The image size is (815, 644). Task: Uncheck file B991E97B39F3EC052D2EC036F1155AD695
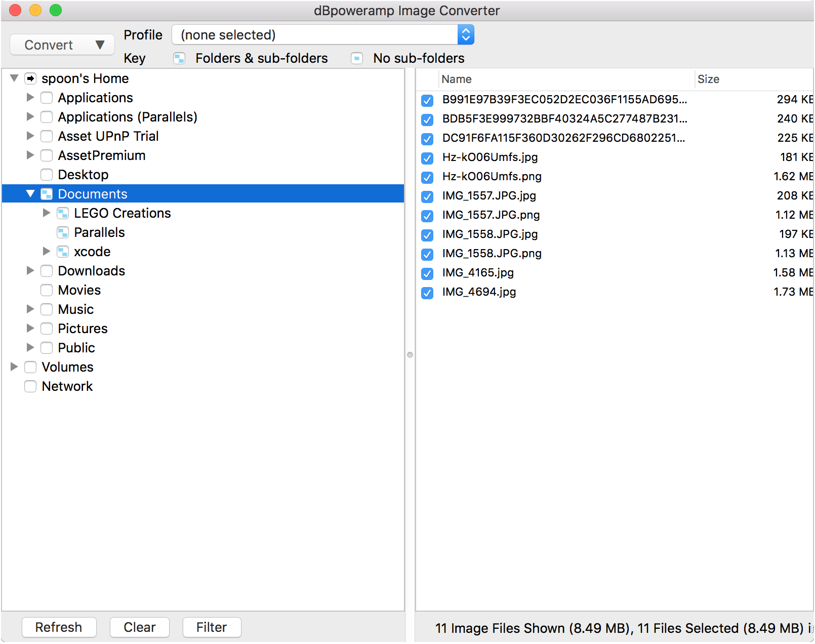427,100
